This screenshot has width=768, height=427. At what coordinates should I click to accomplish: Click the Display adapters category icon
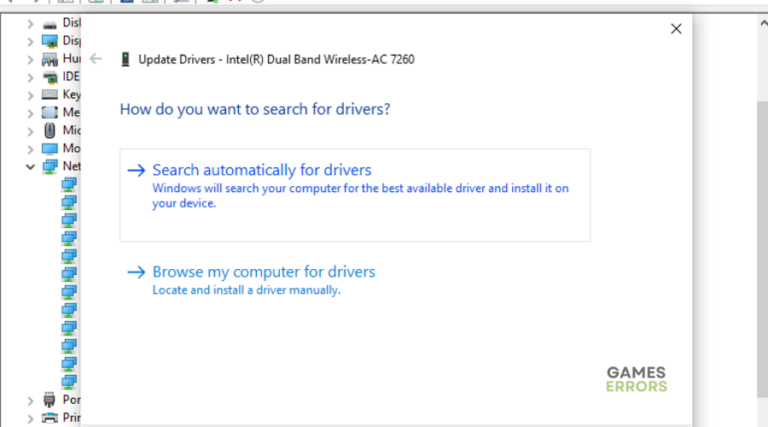tap(50, 41)
